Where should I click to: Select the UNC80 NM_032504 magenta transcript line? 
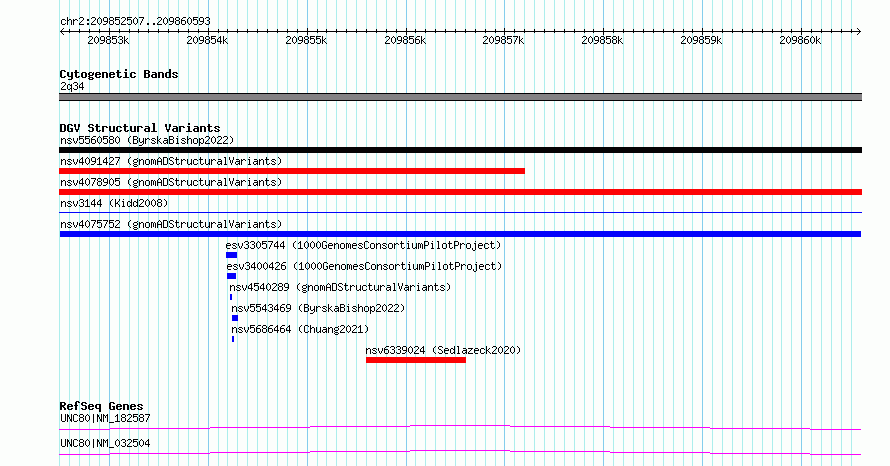[460, 452]
